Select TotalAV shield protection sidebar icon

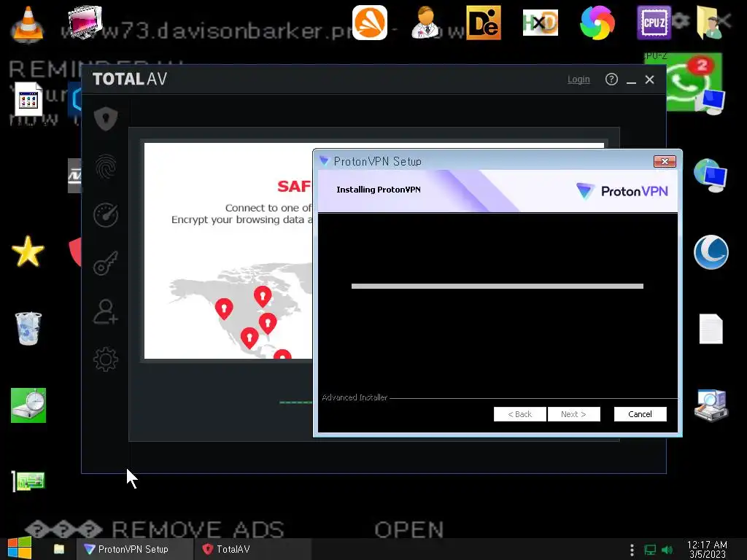pyautogui.click(x=106, y=119)
